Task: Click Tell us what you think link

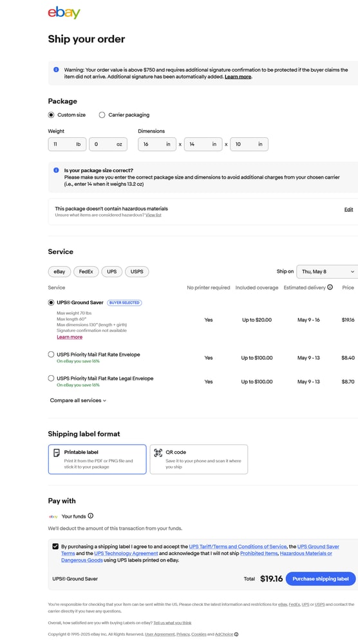Action: pyautogui.click(x=172, y=623)
